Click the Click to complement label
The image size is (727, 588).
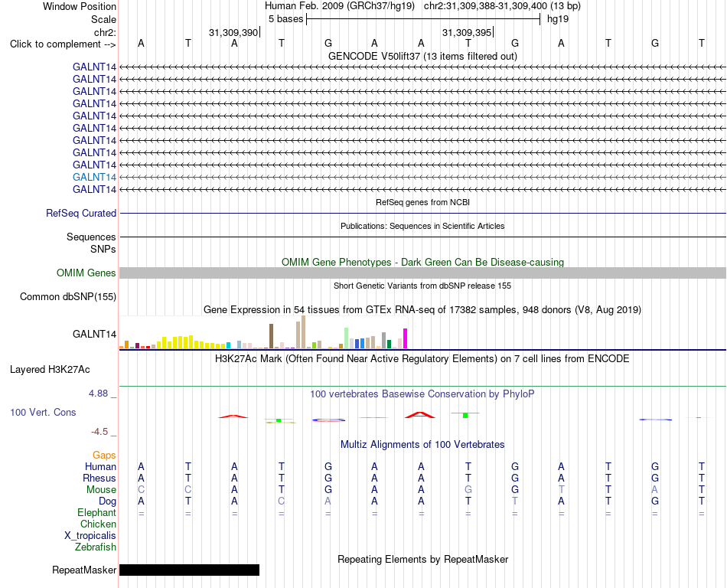coord(63,44)
